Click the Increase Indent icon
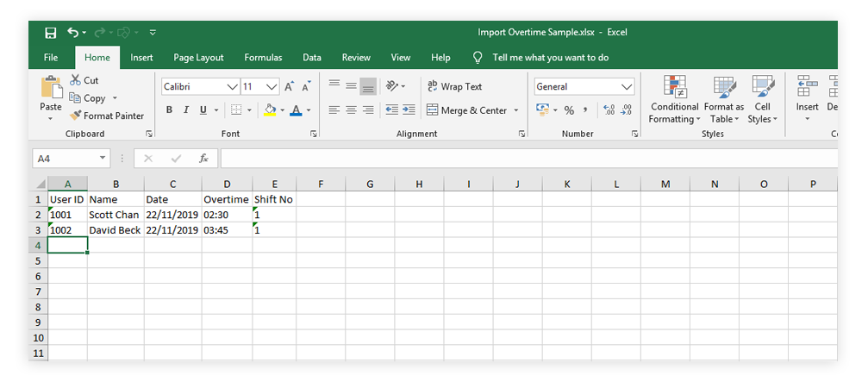This screenshot has height=382, width=868. (x=409, y=110)
